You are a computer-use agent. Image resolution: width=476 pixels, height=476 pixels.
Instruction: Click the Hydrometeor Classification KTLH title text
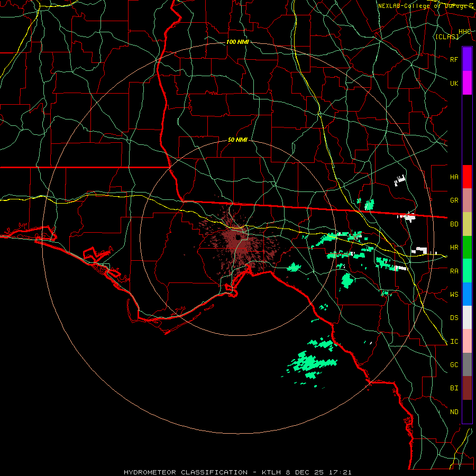click(x=237, y=472)
